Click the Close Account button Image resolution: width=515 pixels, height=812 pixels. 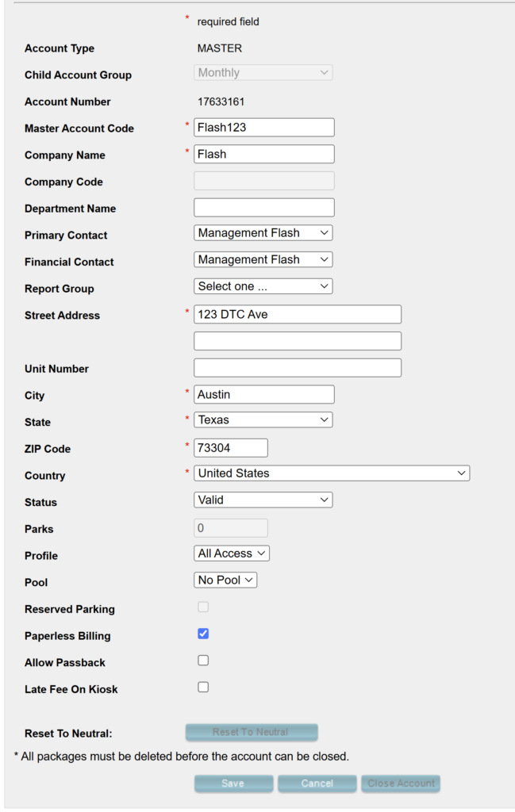(x=401, y=783)
